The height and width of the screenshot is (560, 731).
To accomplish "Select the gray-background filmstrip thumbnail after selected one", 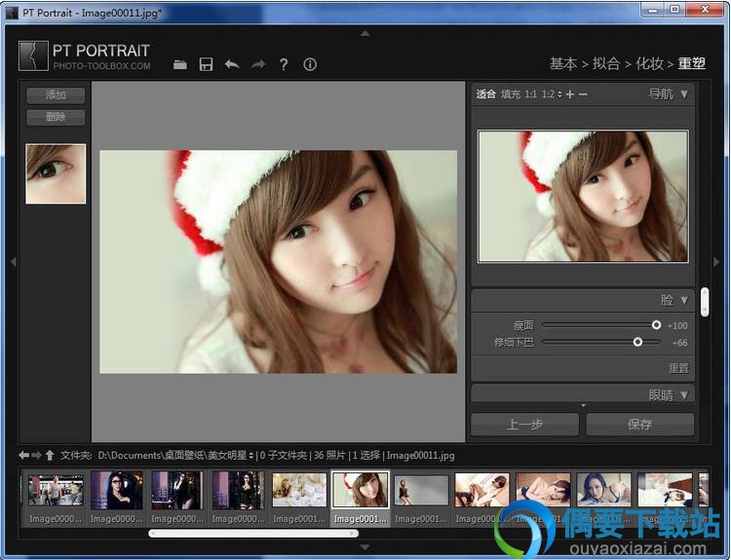I will [x=421, y=490].
